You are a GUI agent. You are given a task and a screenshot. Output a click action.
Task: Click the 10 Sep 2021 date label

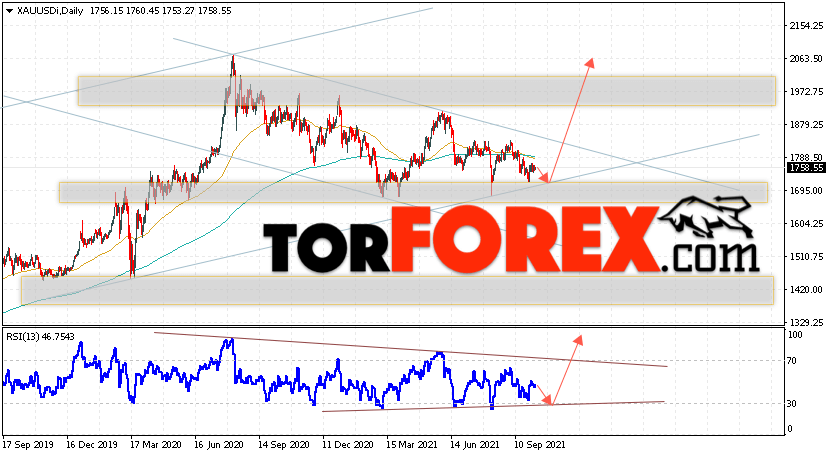[x=540, y=444]
